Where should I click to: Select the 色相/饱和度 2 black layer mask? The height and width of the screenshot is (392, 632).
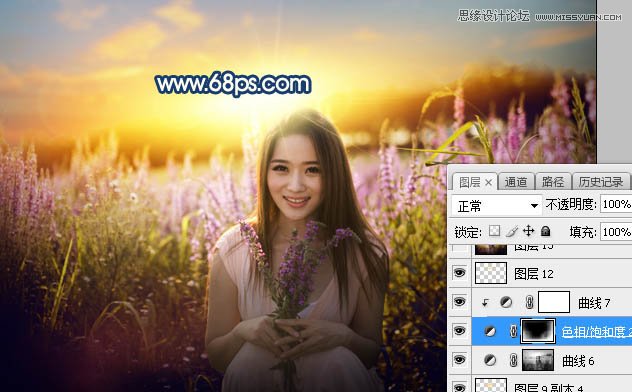[538, 331]
